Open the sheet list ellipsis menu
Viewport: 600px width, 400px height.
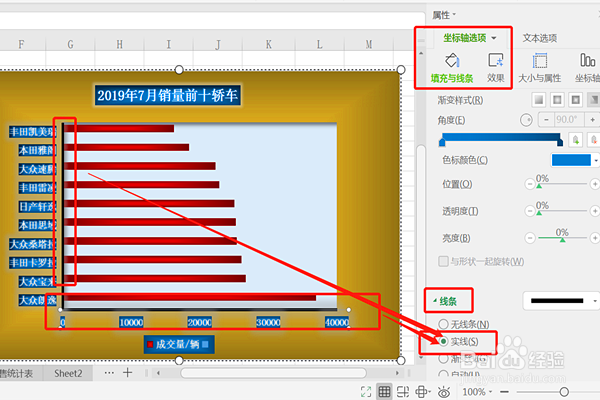click(109, 372)
